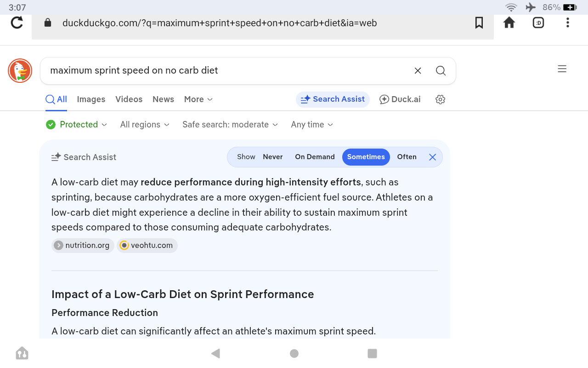
Task: Click the DuckDuckGo duck logo
Action: tap(20, 71)
